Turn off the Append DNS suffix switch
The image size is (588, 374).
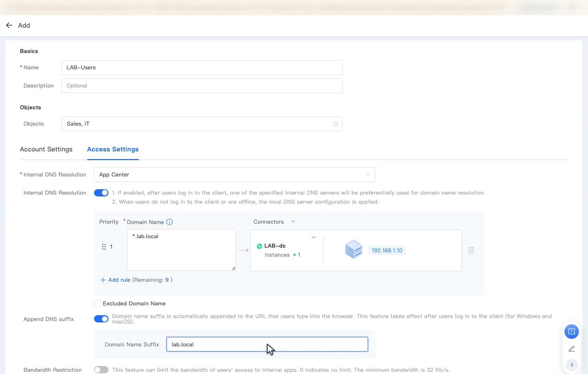click(101, 319)
